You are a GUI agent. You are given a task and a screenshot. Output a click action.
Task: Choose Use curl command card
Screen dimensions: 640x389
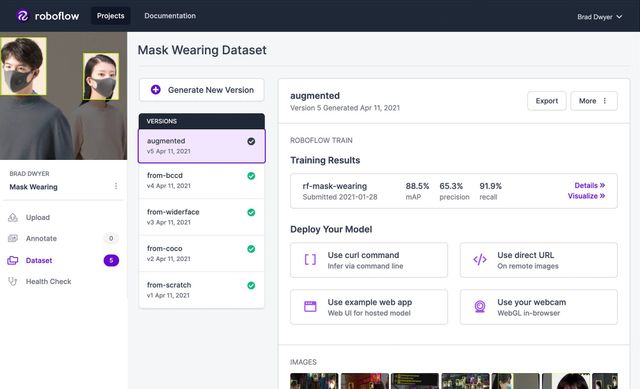pos(369,260)
